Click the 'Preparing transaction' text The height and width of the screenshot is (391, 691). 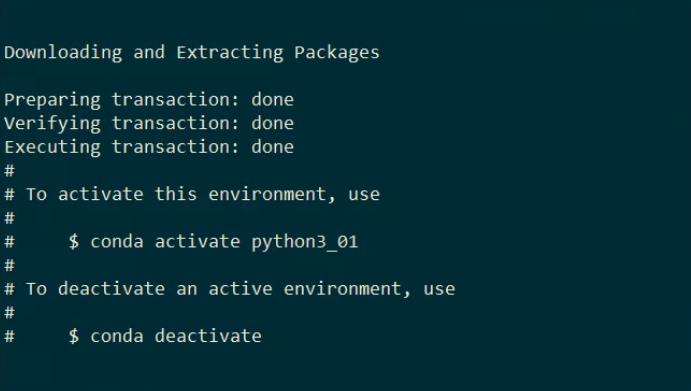(122, 100)
